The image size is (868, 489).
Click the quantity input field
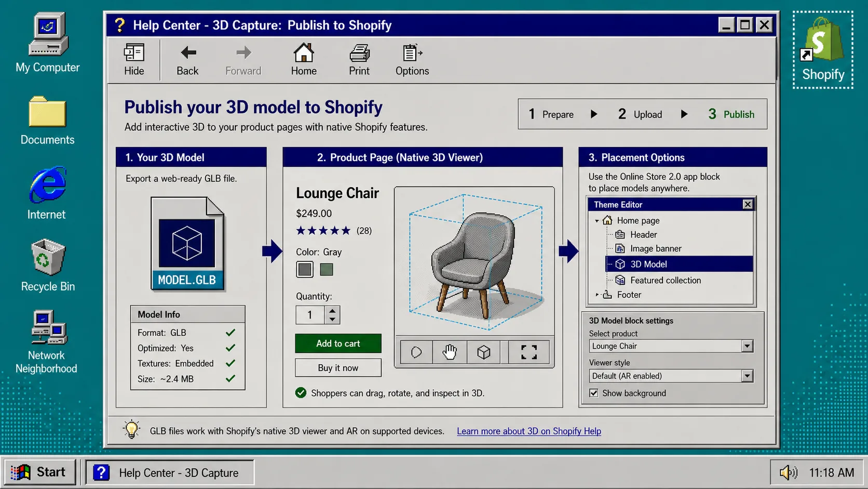pyautogui.click(x=310, y=315)
